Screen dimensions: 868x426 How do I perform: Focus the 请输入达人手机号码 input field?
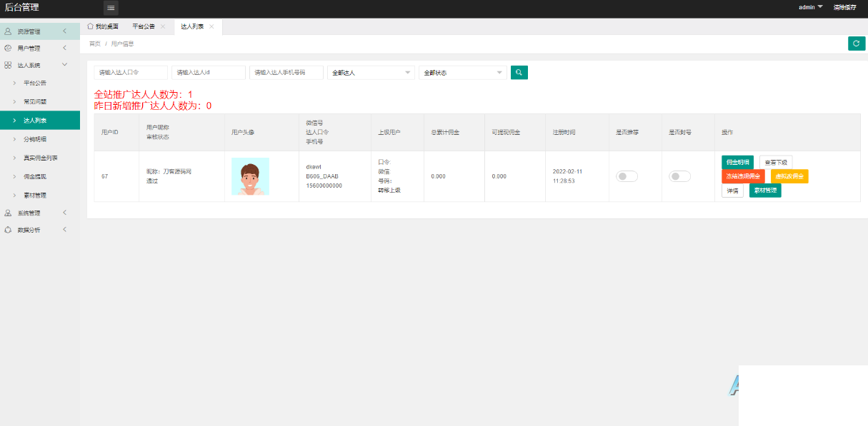tap(286, 73)
